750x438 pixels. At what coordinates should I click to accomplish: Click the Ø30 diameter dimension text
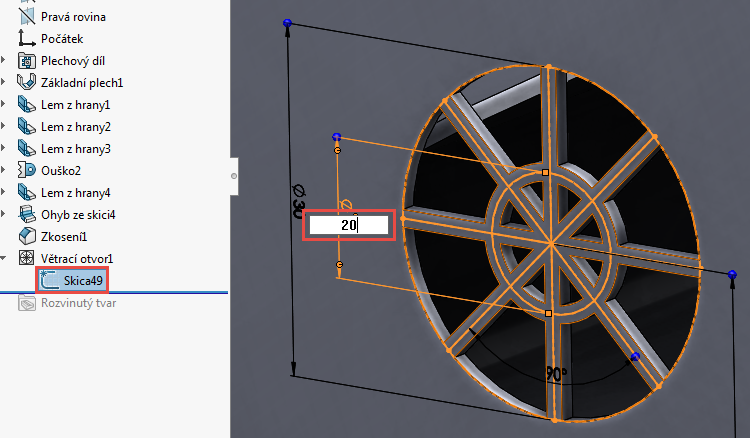tap(298, 201)
